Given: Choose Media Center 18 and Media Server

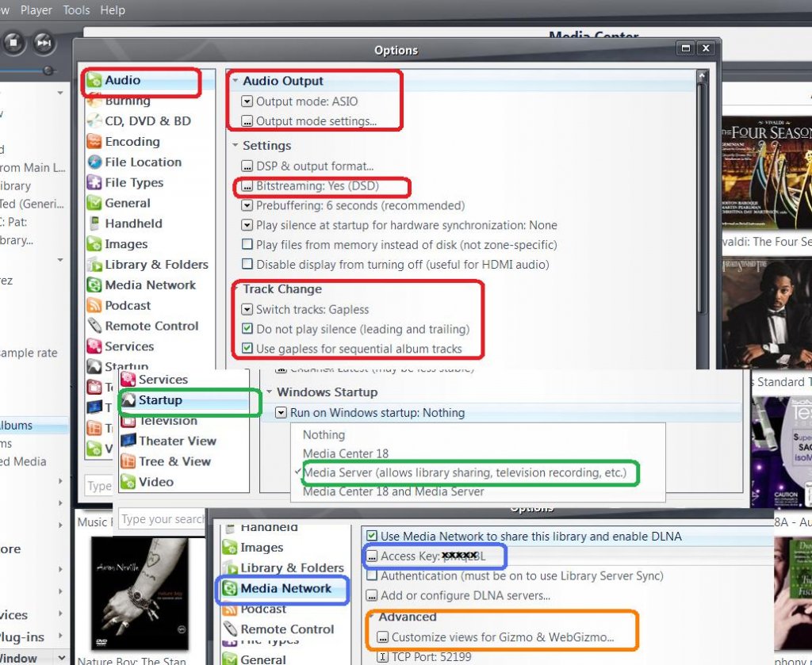Looking at the screenshot, I should point(393,491).
